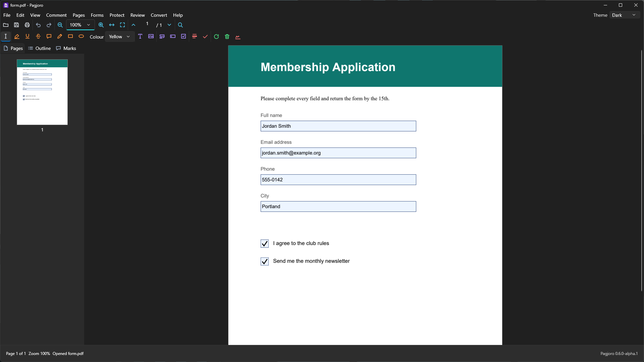Image resolution: width=644 pixels, height=362 pixels.
Task: Click the green Rotate icon
Action: pos(216,37)
